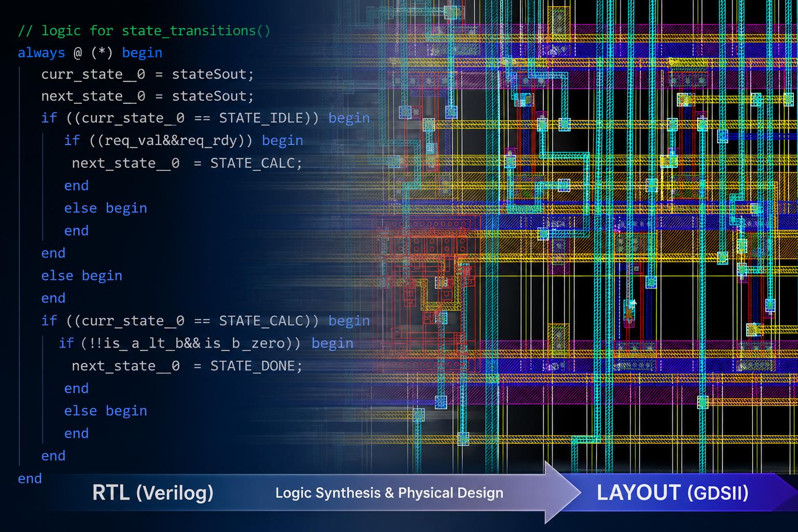Click the line 'next_state__0 = STATE_CALC;'
This screenshot has height=532, width=798.
(187, 163)
